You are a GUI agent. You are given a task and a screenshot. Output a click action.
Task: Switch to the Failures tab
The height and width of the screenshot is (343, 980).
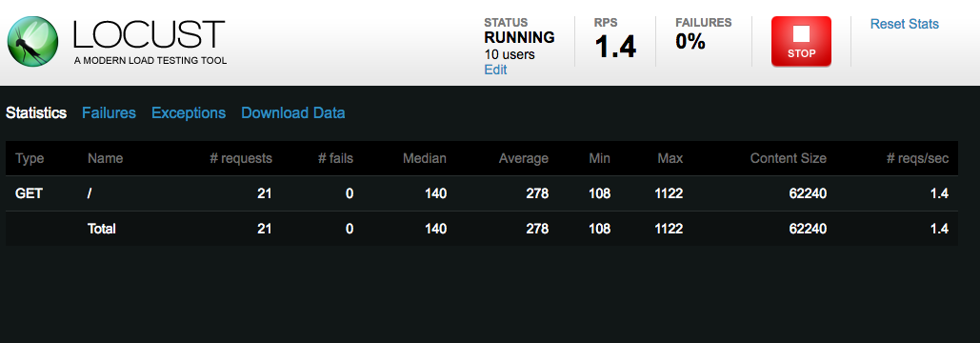[x=109, y=113]
